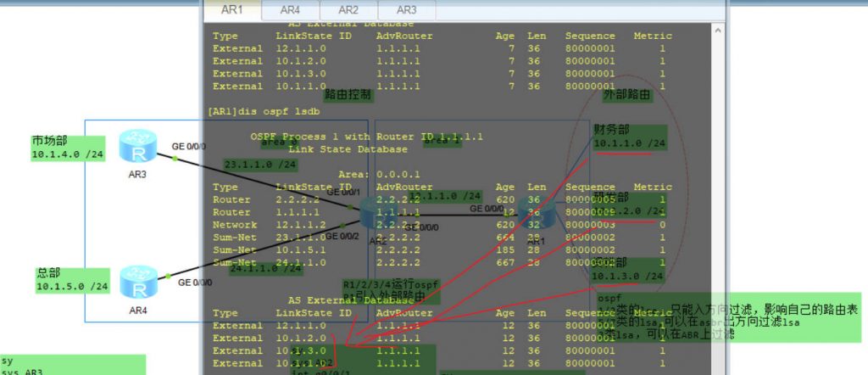Click the area 1 label
The image size is (868, 375).
pos(442,142)
